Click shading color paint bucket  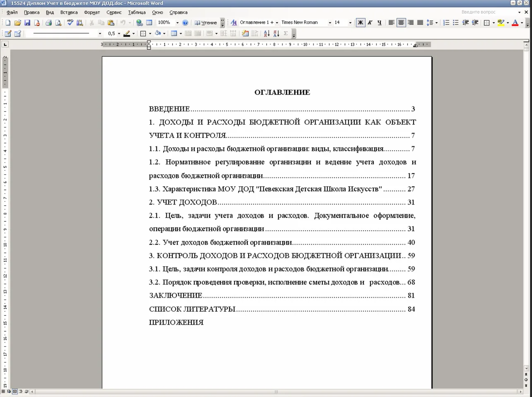coord(158,33)
